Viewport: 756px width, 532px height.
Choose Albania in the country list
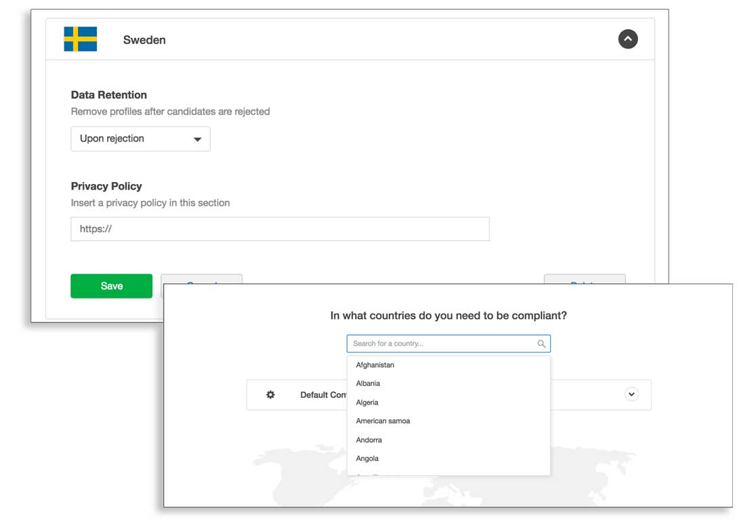tap(369, 383)
